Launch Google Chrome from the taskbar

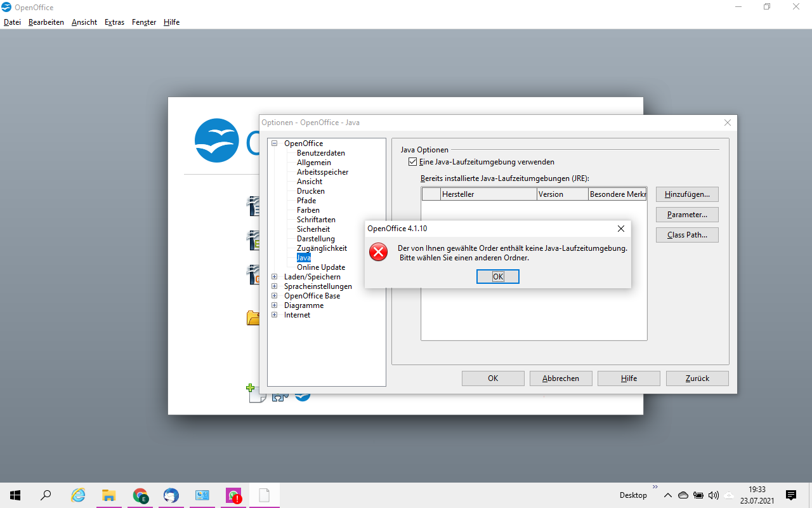[x=140, y=495]
